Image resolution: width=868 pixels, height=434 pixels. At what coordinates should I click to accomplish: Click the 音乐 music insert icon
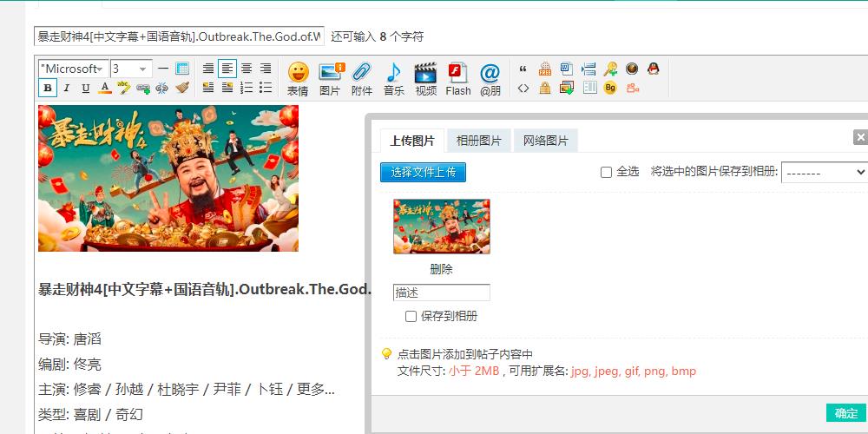[x=393, y=77]
